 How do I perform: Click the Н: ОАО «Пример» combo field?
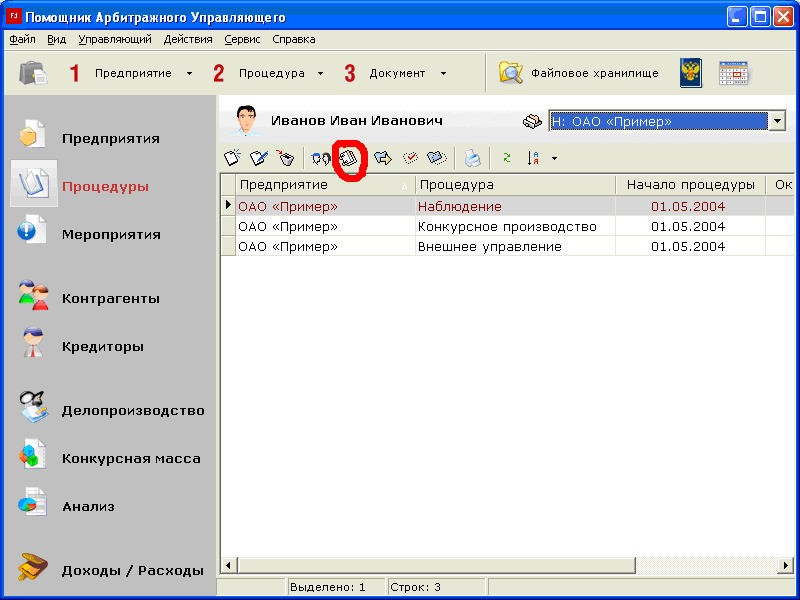(658, 121)
